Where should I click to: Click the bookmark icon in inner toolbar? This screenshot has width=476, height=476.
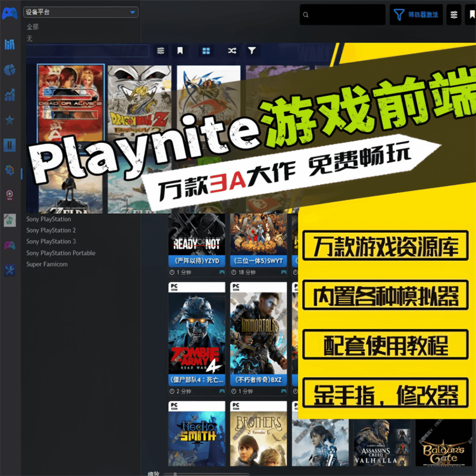[180, 51]
